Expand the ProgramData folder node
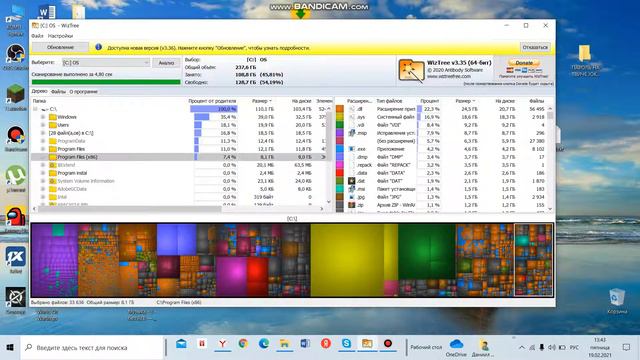The height and width of the screenshot is (360, 640). coord(43,141)
